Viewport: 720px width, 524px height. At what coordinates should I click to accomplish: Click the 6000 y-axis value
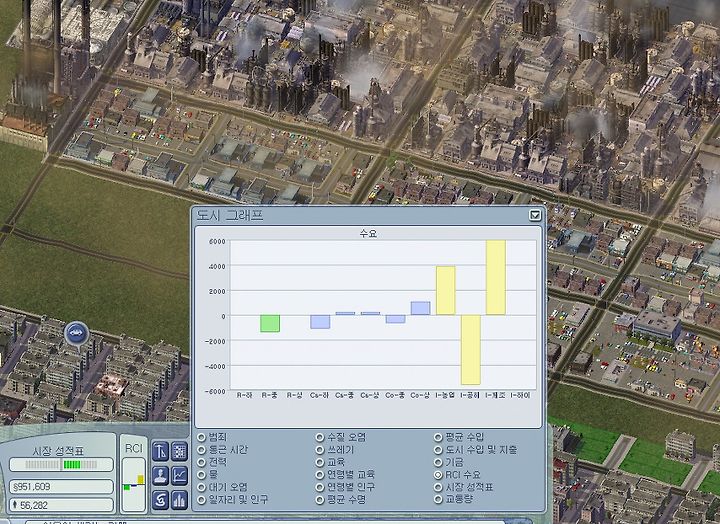pyautogui.click(x=217, y=242)
